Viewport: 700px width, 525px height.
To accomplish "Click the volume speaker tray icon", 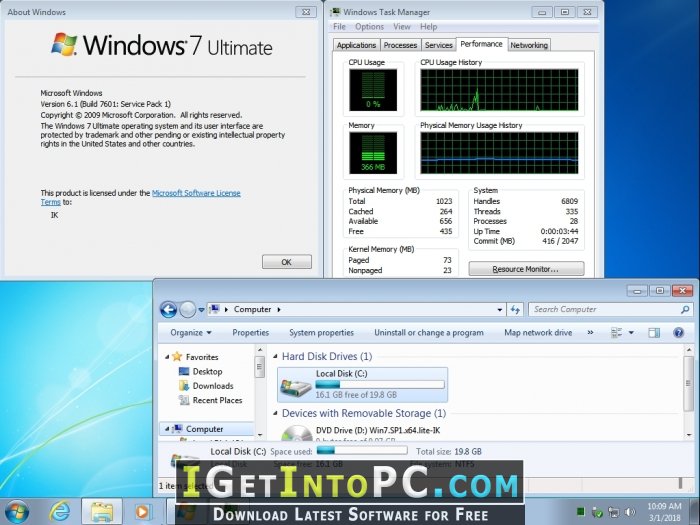I will [630, 512].
